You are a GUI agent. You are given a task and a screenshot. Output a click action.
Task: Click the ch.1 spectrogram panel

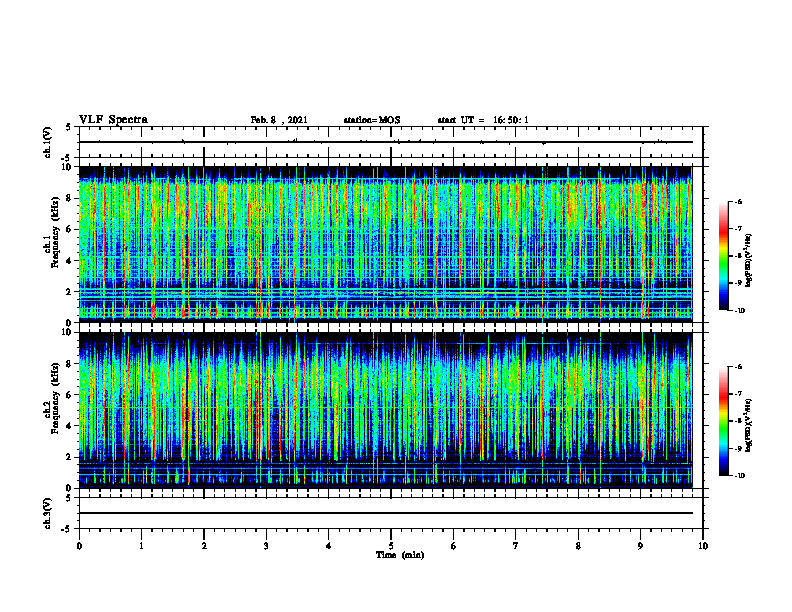(x=385, y=244)
